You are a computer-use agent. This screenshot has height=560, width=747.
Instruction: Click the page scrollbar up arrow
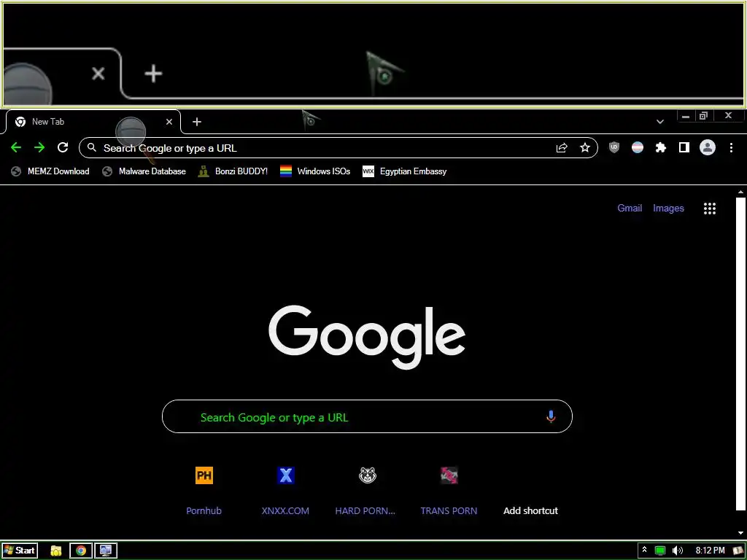(x=740, y=192)
